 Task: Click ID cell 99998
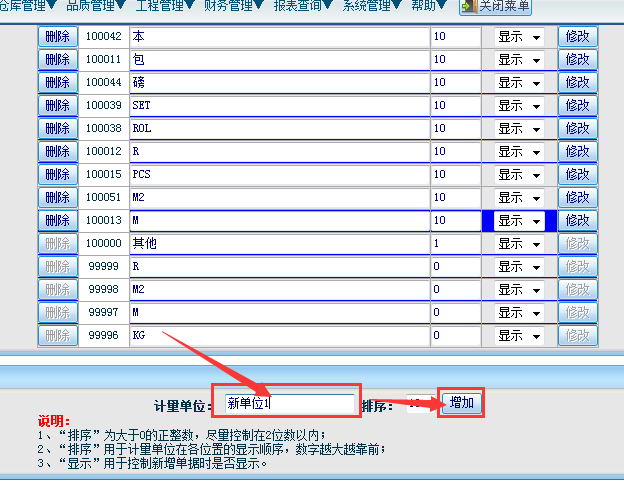(x=103, y=289)
